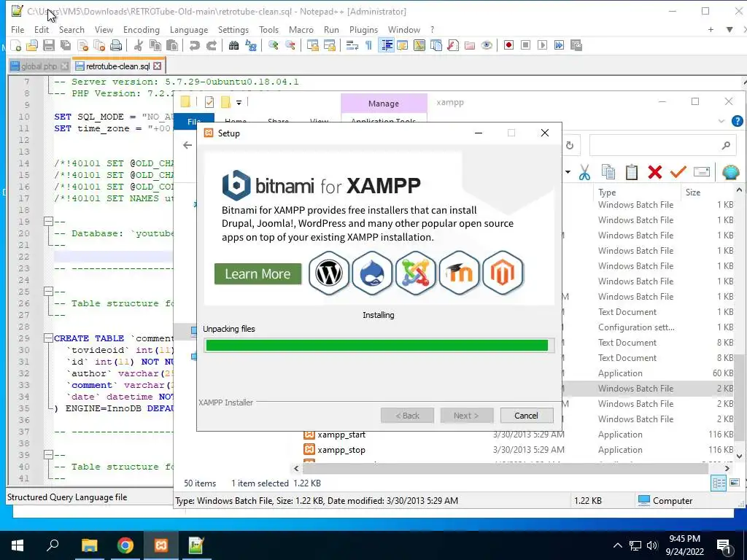Toggle file monitoring eye icon
Image resolution: width=747 pixels, height=560 pixels.
[487, 45]
